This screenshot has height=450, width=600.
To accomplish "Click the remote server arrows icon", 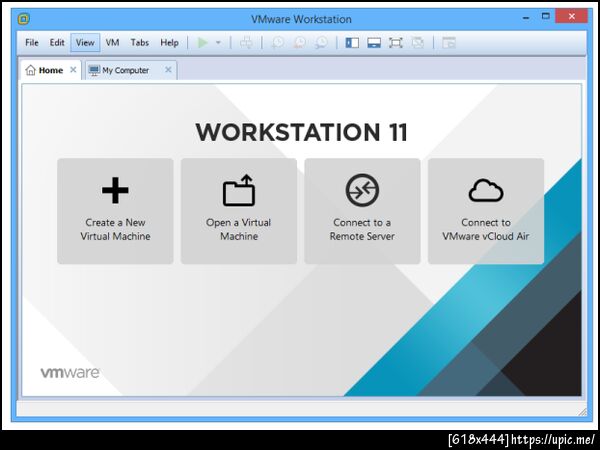I will point(362,190).
